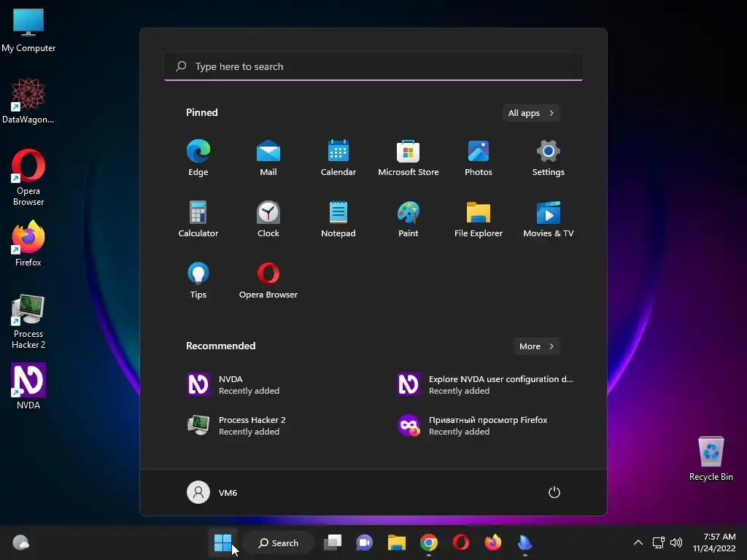747x560 pixels.
Task: Select the NVDA desktop shortcut
Action: (x=28, y=386)
